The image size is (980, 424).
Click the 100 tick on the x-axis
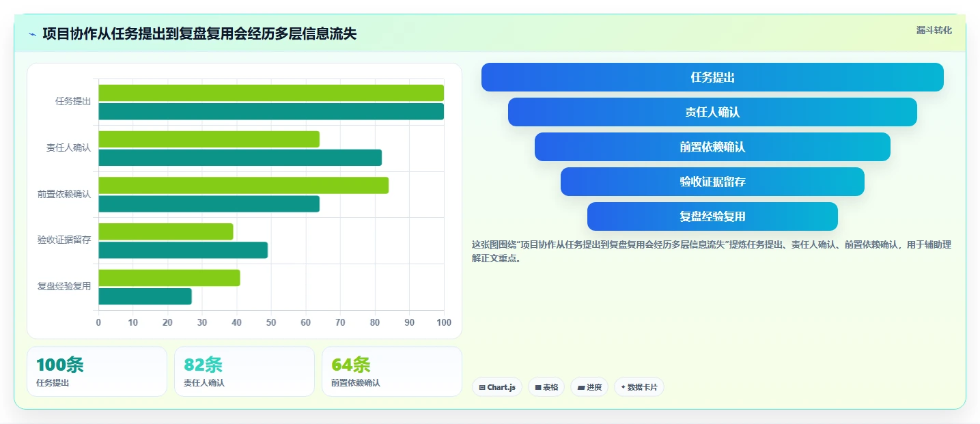pyautogui.click(x=444, y=322)
